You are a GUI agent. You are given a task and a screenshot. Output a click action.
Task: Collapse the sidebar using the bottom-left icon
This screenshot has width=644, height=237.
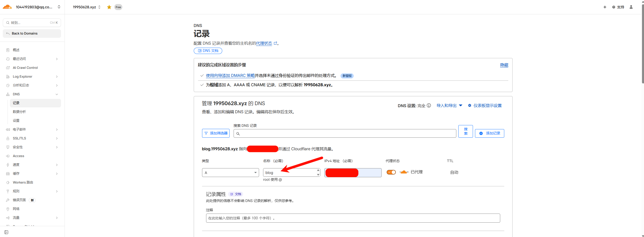6,232
